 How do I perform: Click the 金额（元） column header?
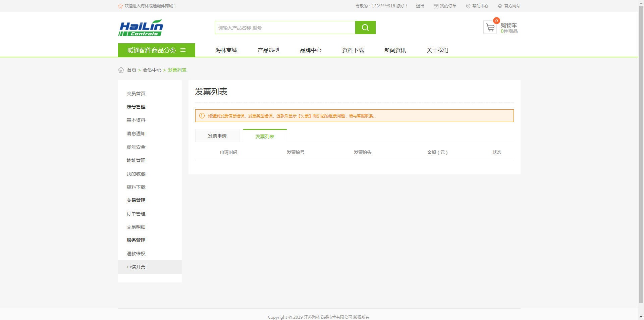437,152
